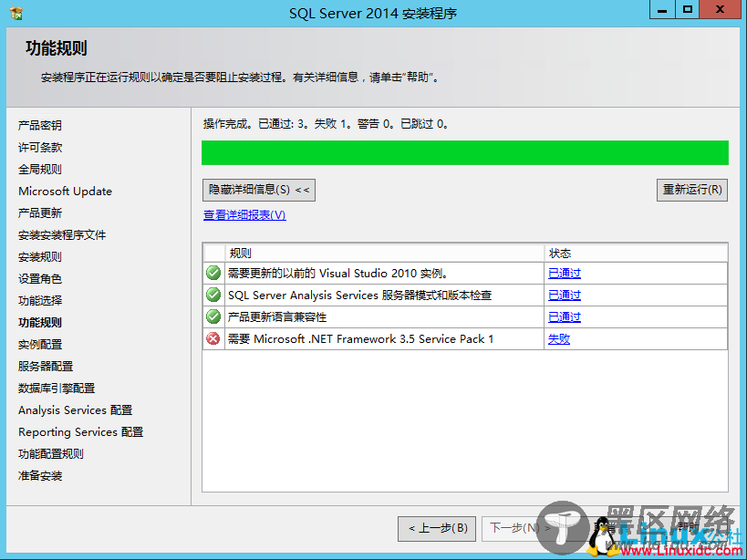
Task: Select 功能选择 step in sidebar
Action: tap(40, 300)
